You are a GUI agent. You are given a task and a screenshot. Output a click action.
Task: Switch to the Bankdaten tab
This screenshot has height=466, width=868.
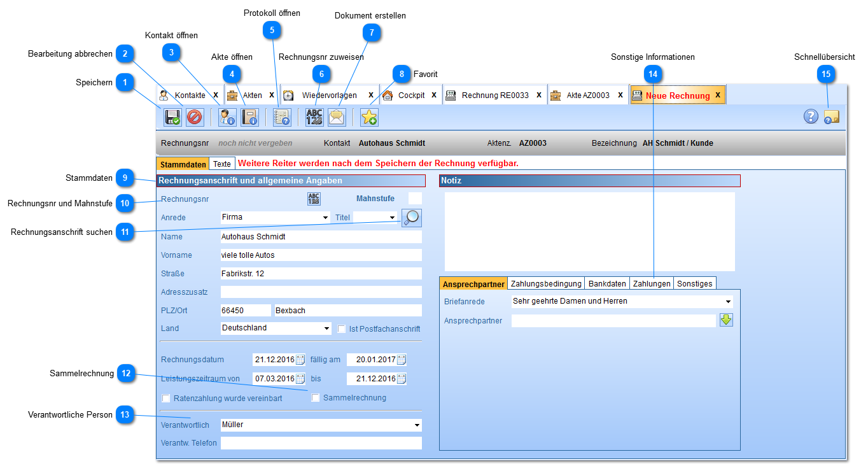coord(607,283)
